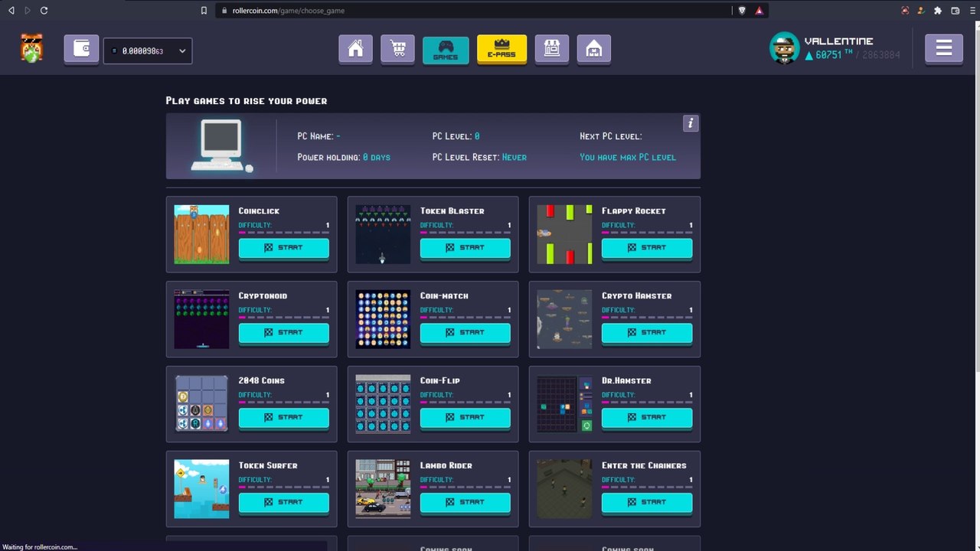
Task: Click the 2048 Coins game thumbnail
Action: 201,404
